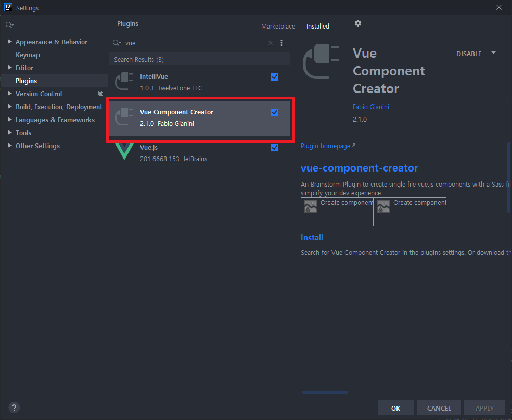
Task: Open the plugins gear settings menu
Action: 358,23
